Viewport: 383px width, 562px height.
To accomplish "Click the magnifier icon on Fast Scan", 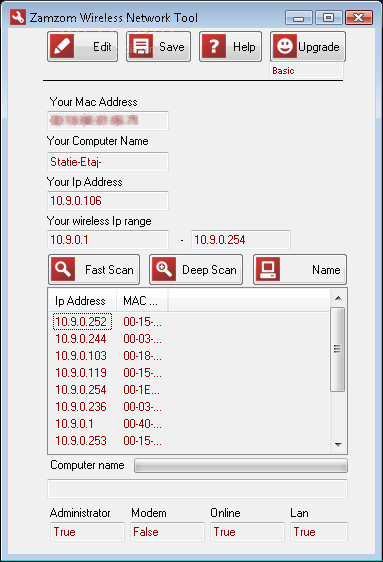I will tap(63, 269).
